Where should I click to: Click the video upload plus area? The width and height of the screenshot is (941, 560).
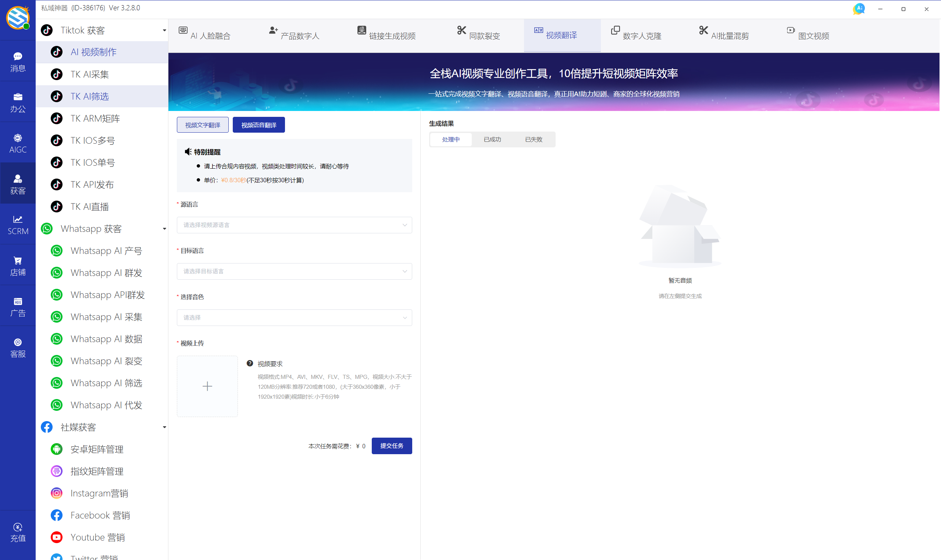pyautogui.click(x=207, y=386)
